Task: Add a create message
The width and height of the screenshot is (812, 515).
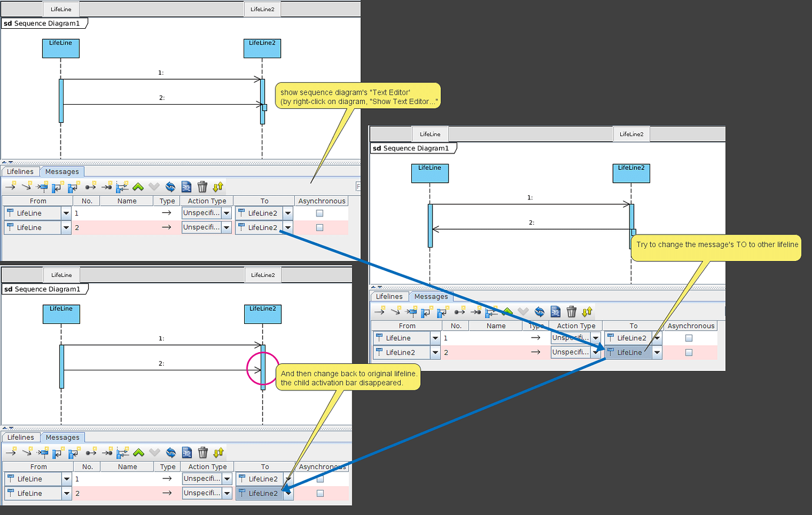Action: point(41,187)
